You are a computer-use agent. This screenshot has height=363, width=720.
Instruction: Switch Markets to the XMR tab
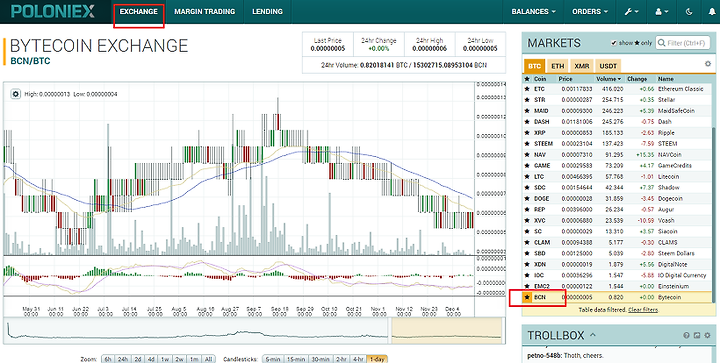point(582,66)
